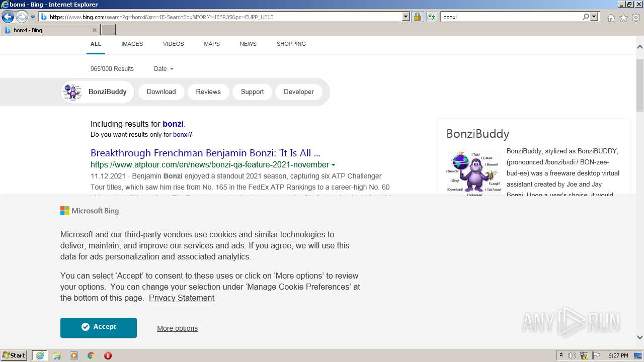The height and width of the screenshot is (362, 644).
Task: Click the '965'000 Results' count text
Action: click(112, 69)
